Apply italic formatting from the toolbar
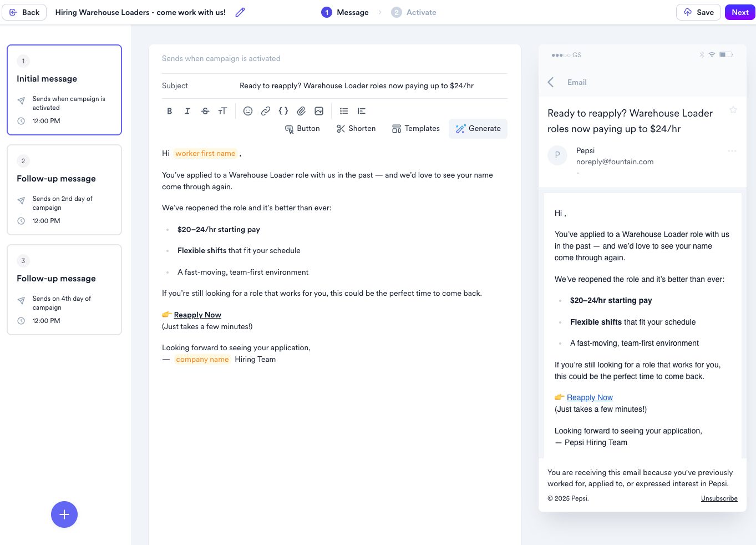 tap(187, 111)
